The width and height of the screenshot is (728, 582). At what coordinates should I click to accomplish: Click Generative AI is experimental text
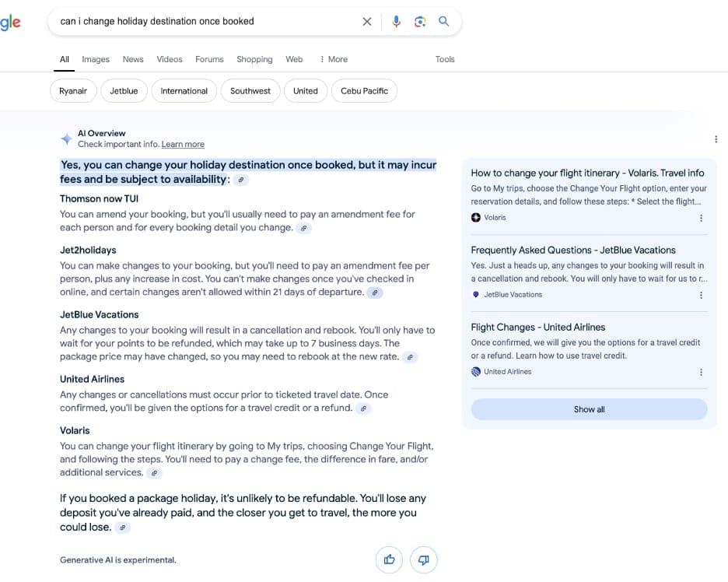point(118,560)
